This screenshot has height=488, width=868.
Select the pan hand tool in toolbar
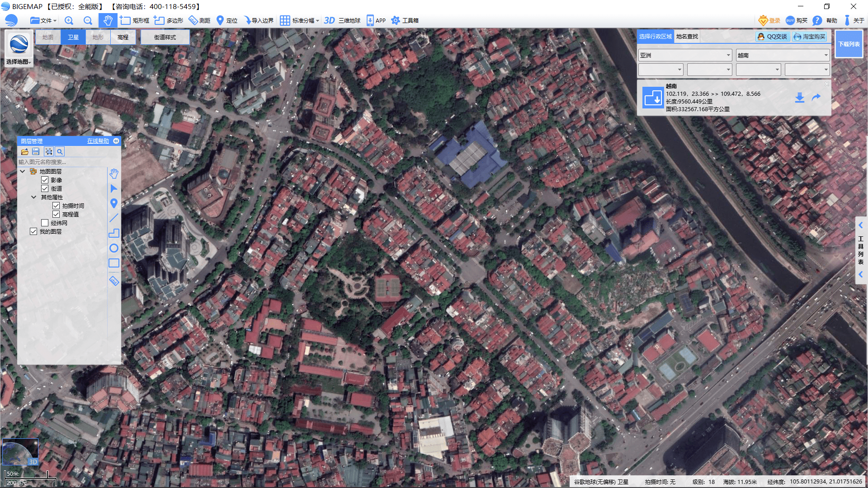click(108, 20)
